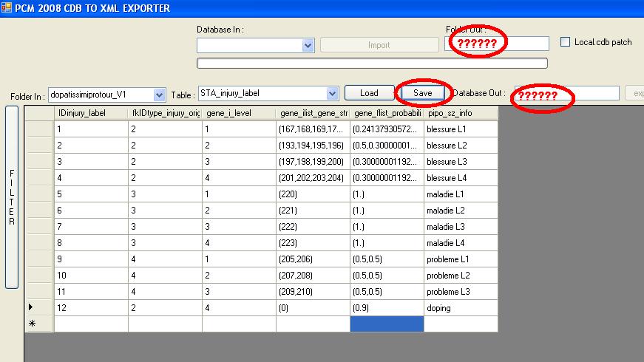The width and height of the screenshot is (644, 362).
Task: Open the Table dropdown list
Action: click(332, 94)
